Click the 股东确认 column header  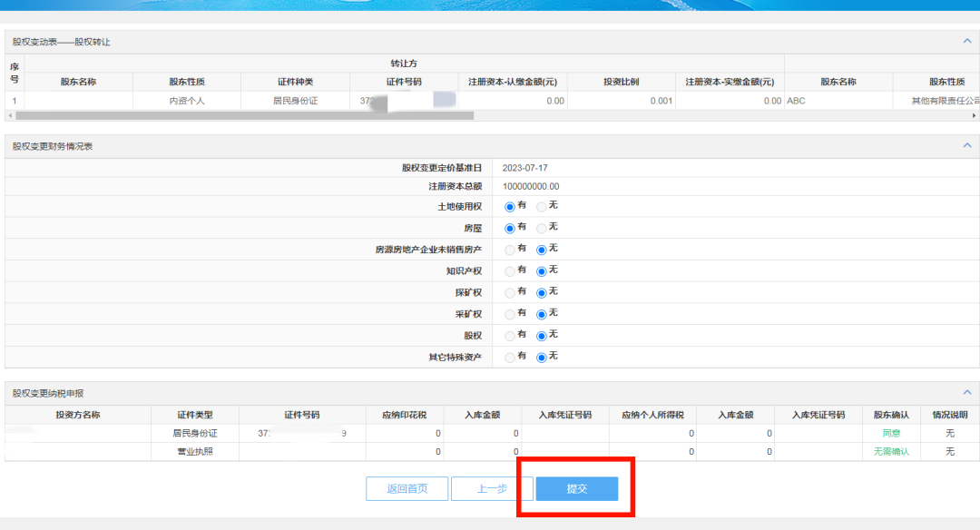click(x=891, y=415)
